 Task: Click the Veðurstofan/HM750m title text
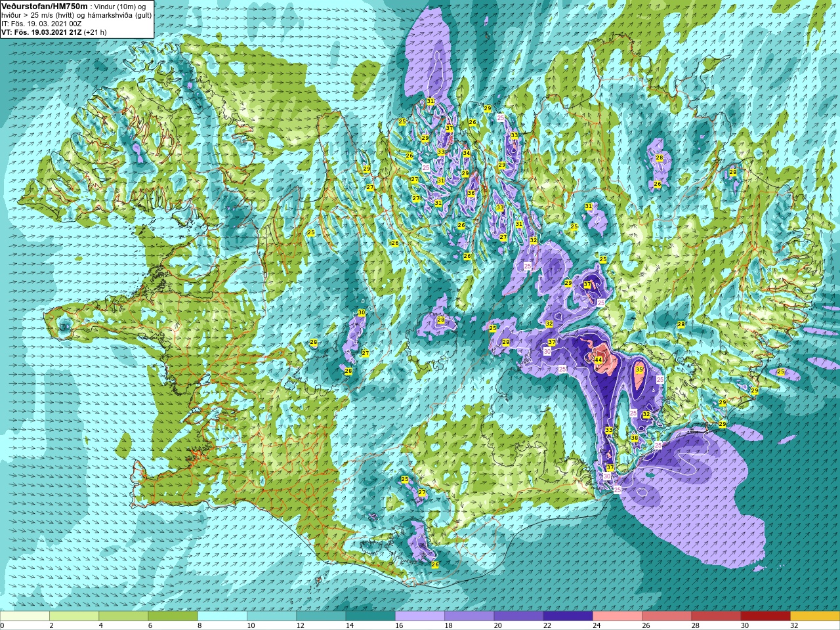click(44, 5)
